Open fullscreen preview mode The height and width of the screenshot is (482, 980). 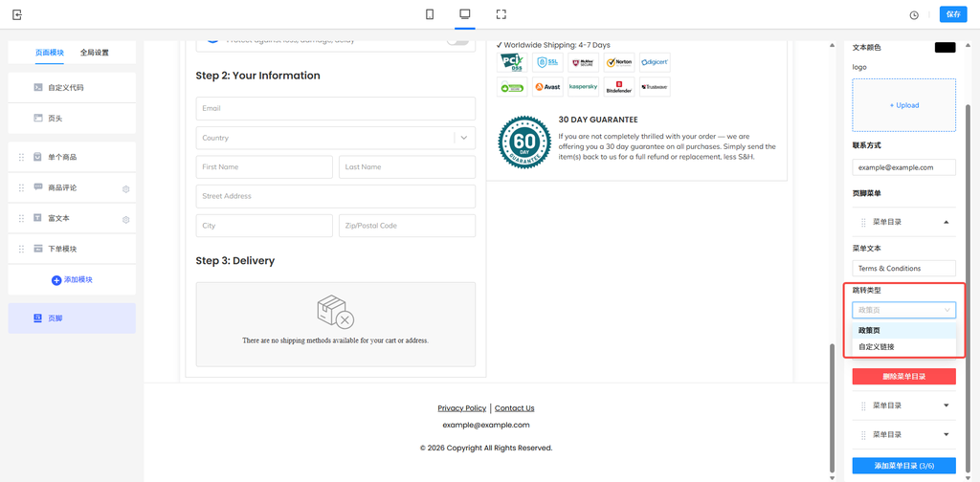coord(501,14)
